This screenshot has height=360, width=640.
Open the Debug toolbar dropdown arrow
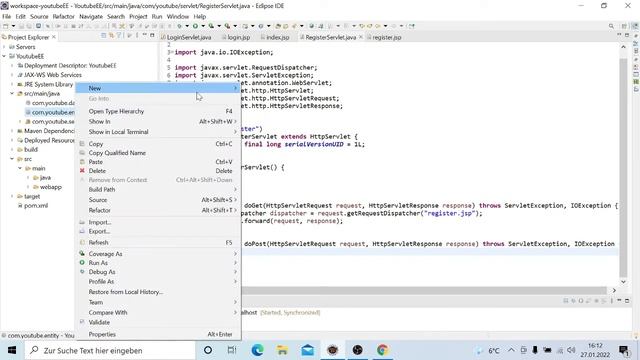187,26
